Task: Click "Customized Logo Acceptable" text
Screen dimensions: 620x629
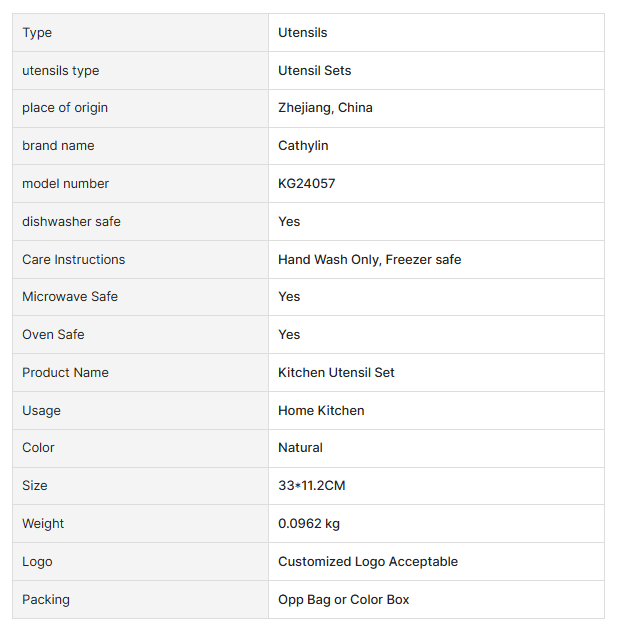Action: [x=367, y=562]
